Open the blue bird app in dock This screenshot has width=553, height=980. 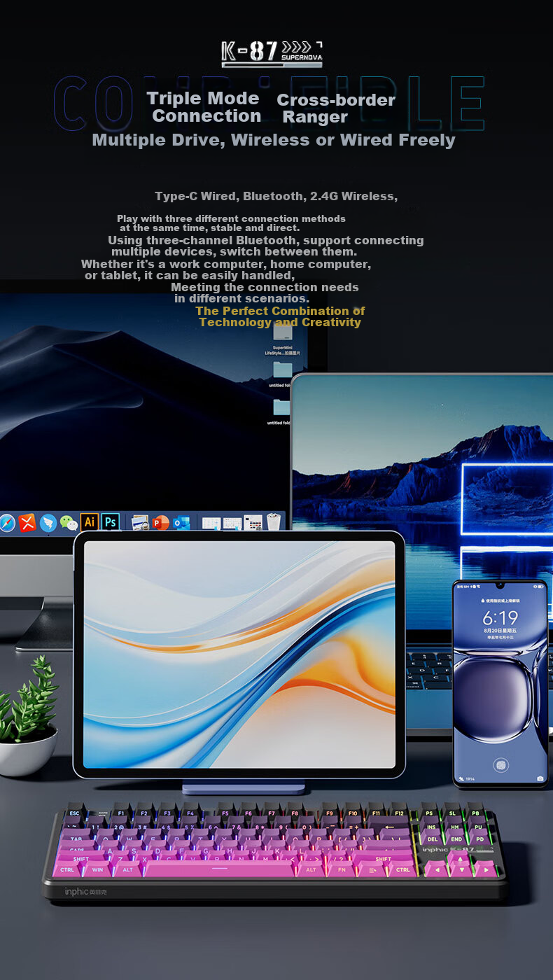[48, 523]
